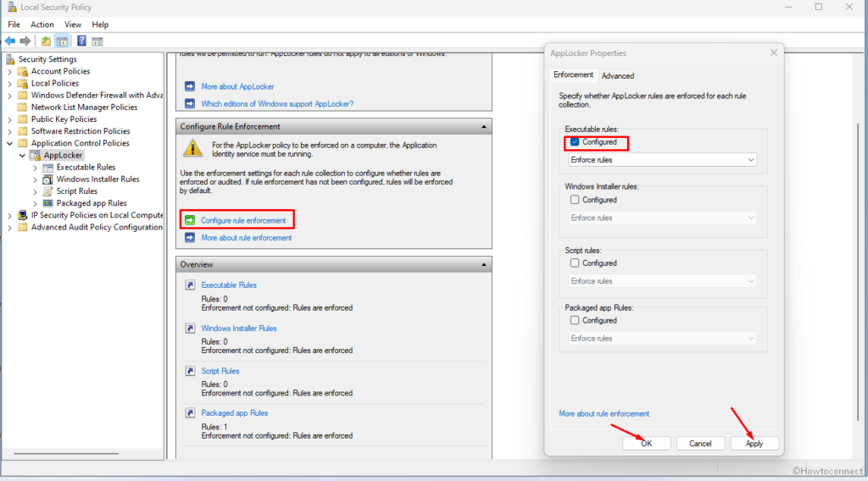Click the shortcut icon beside Packaged app Rules overview
This screenshot has width=868, height=481.
coord(190,413)
